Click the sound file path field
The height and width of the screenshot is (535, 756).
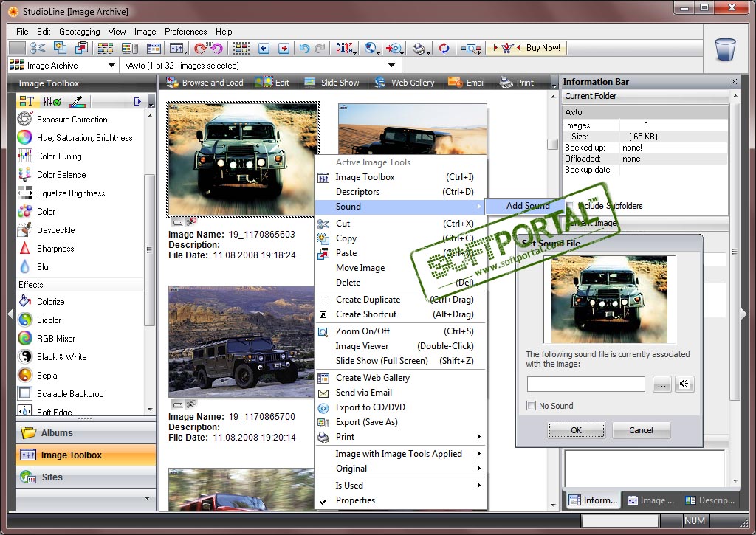coord(585,384)
